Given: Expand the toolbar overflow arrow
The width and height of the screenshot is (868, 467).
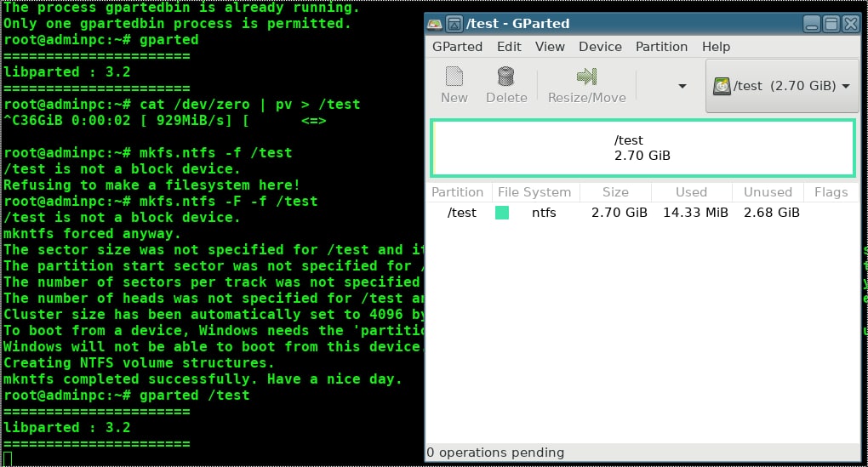Looking at the screenshot, I should point(682,86).
